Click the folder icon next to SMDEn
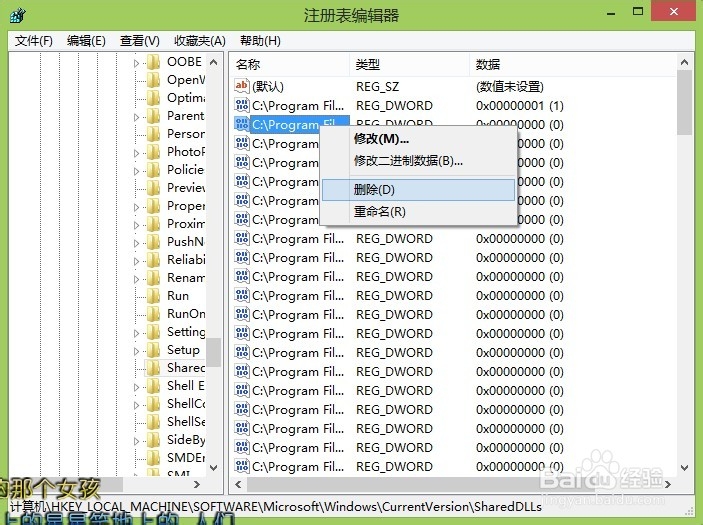 click(x=153, y=457)
